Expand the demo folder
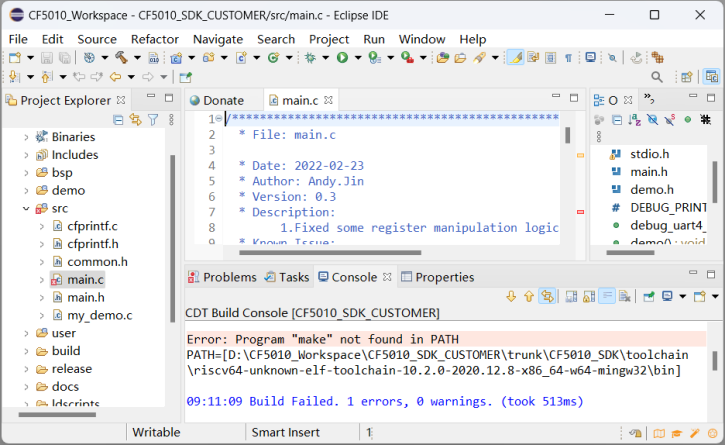726x445 pixels. pos(26,191)
